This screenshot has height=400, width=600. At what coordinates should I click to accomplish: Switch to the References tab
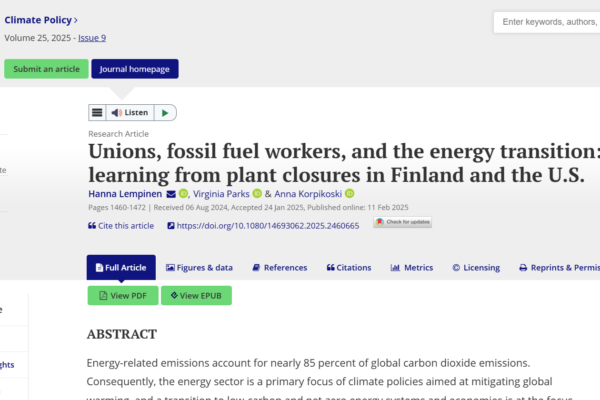(x=280, y=268)
